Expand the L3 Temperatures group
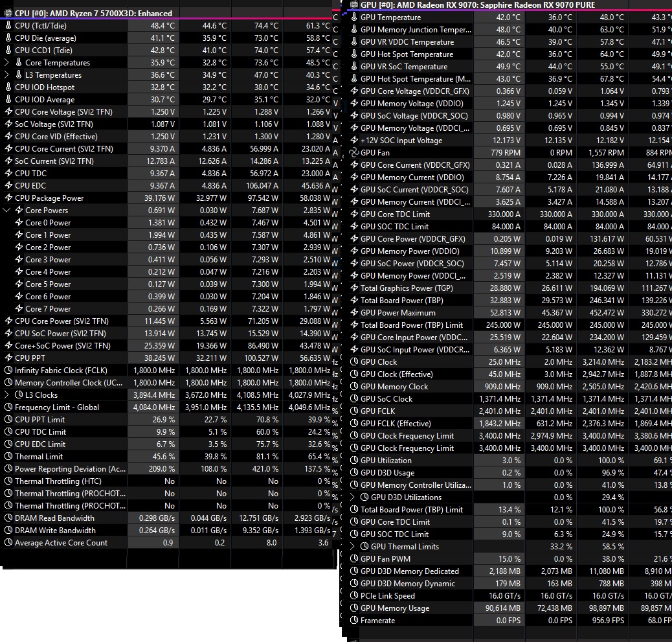Screen dimensions: 672x642 point(6,75)
